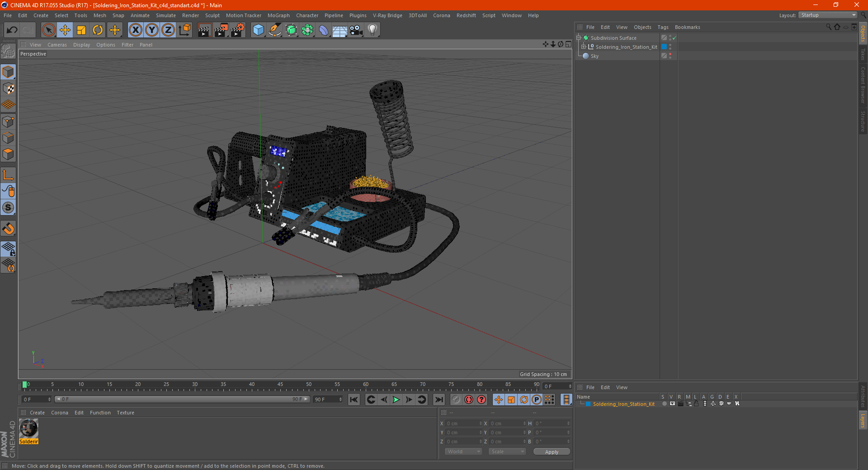Open the Scale mode dropdown

coord(507,452)
